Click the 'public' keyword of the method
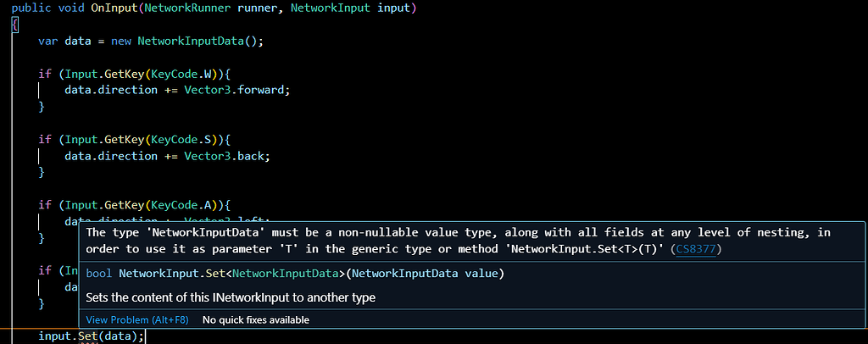The height and width of the screenshot is (344, 868). [31, 8]
